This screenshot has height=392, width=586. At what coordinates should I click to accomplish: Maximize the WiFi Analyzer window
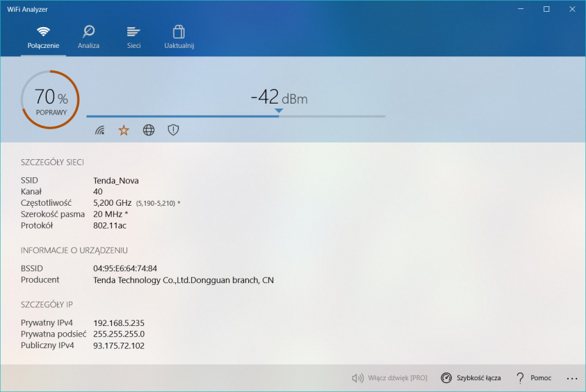(x=546, y=9)
